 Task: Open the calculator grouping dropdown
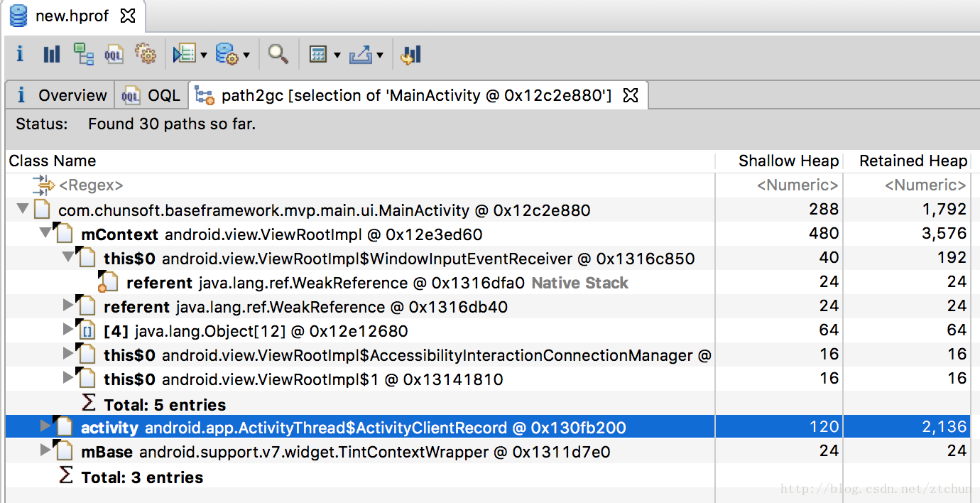point(337,55)
